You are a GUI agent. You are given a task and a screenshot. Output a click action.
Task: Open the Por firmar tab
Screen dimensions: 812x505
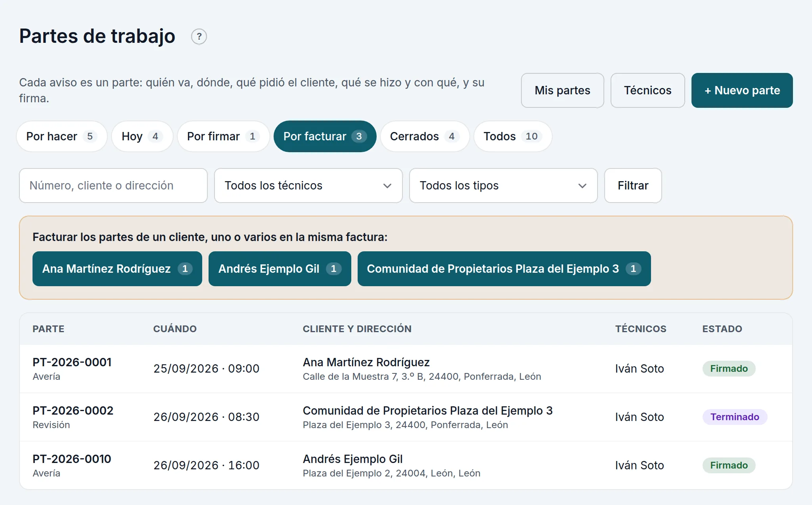[223, 136]
